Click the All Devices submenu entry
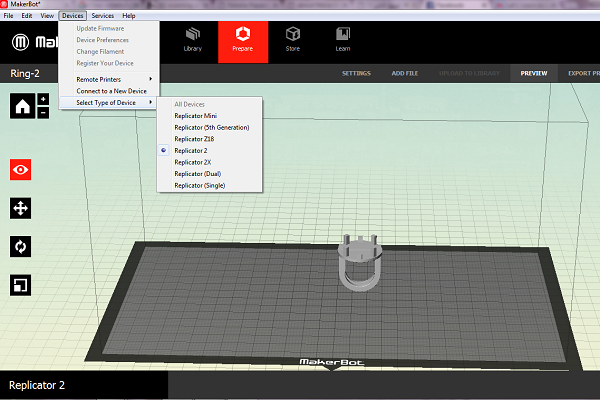600x400 pixels. [210, 104]
